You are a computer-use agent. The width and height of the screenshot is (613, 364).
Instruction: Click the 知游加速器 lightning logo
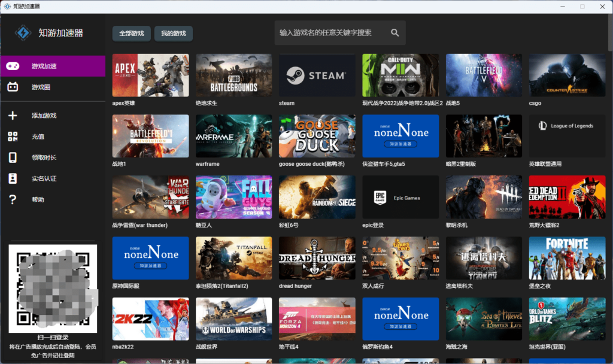[23, 33]
